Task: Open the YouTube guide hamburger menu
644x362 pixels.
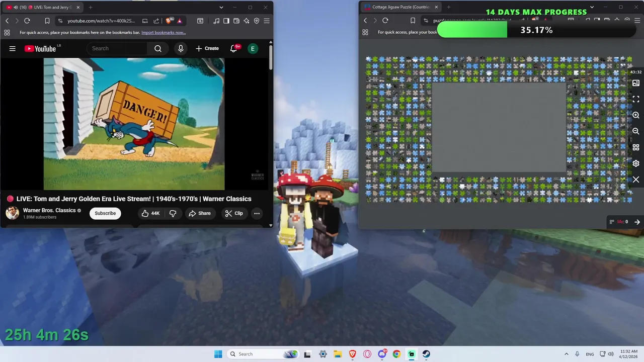Action: click(x=13, y=48)
